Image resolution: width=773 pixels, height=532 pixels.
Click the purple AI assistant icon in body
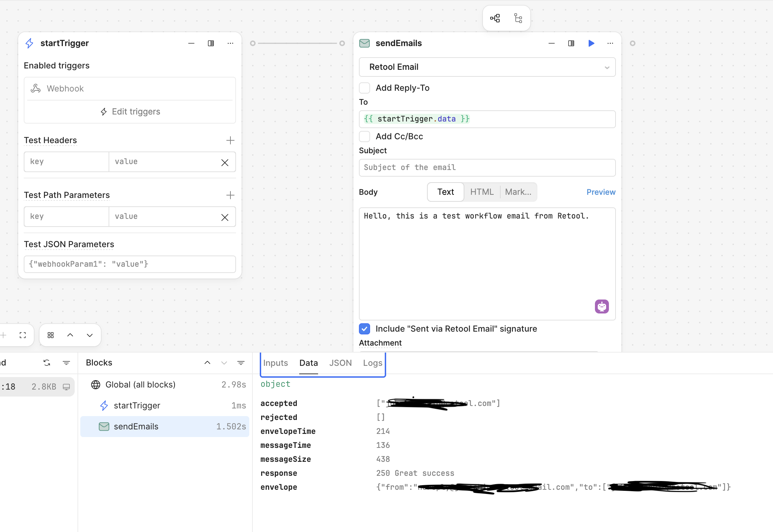click(602, 306)
